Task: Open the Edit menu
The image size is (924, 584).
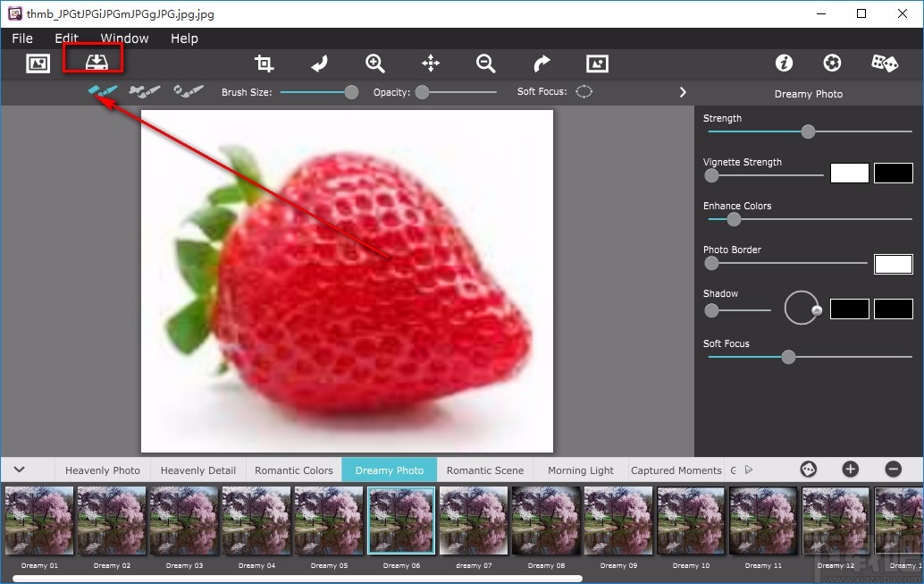Action: pos(66,38)
